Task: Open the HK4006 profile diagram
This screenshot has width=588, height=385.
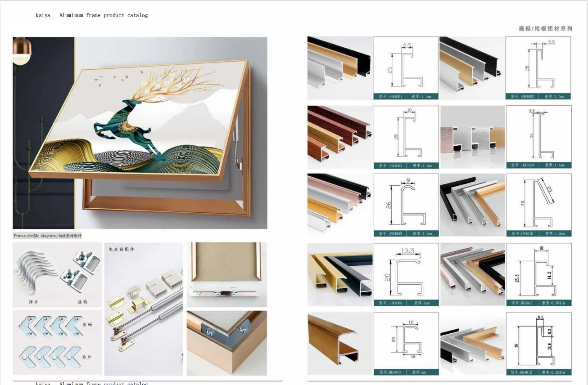Action: click(406, 272)
